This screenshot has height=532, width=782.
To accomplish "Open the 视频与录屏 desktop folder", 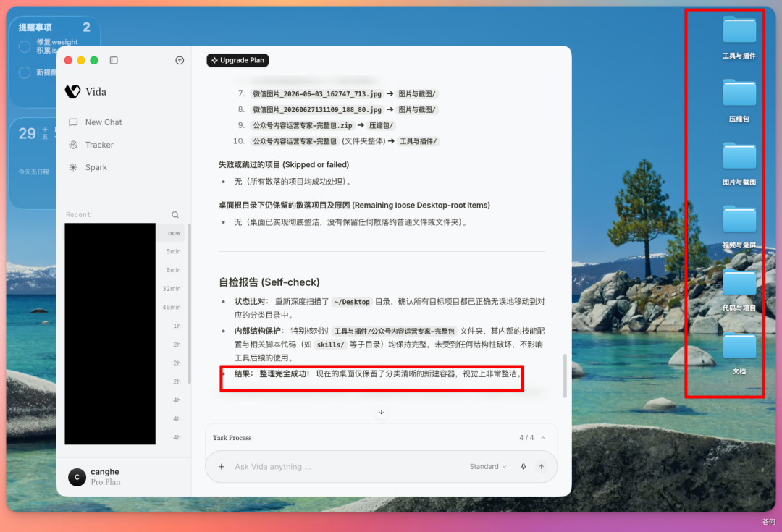I will 739,227.
